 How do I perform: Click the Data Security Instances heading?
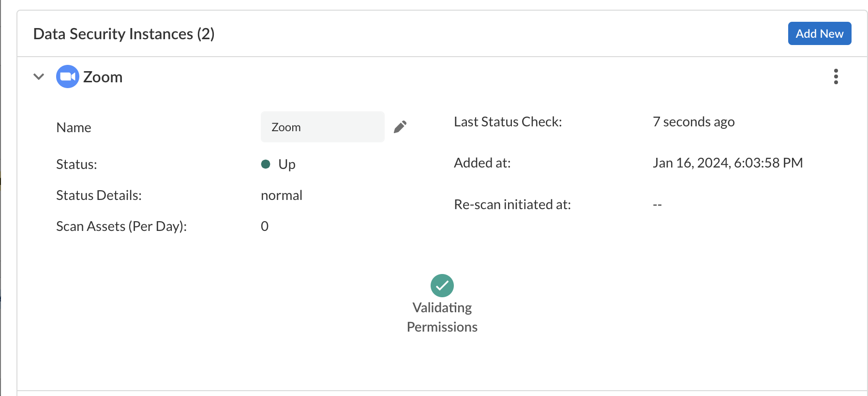[x=124, y=34]
